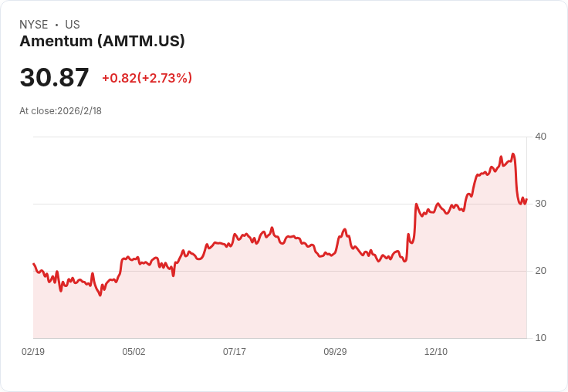The height and width of the screenshot is (392, 568).
Task: Select the 02/19 date axis label
Action: [x=33, y=351]
